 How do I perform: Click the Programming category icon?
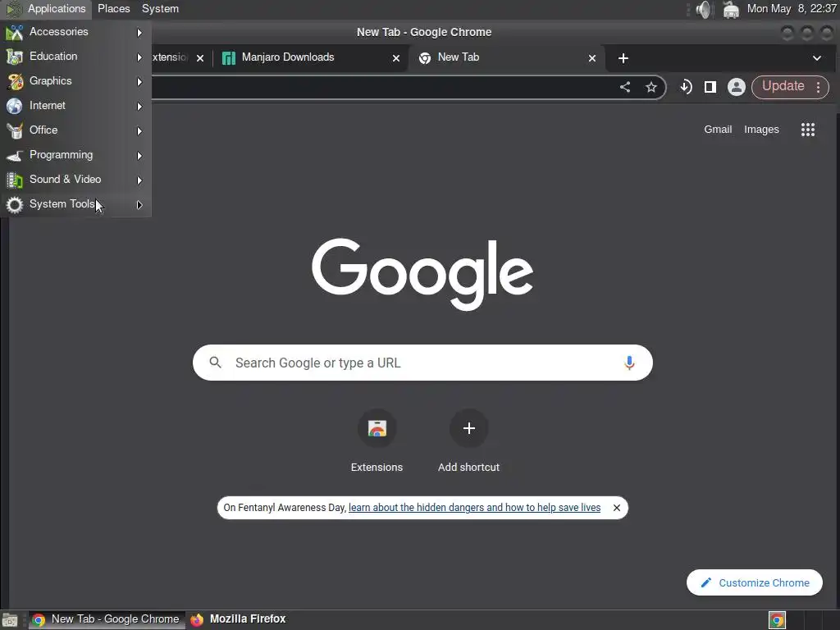15,156
